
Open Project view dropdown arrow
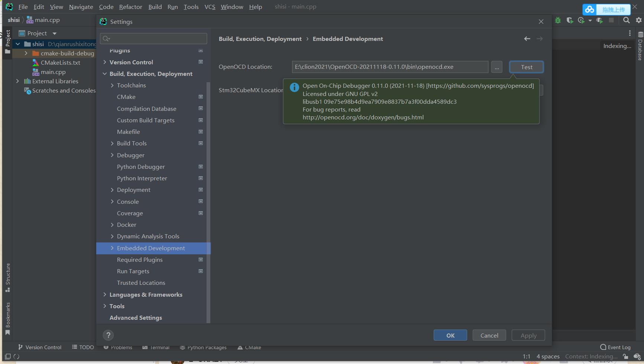click(x=55, y=33)
